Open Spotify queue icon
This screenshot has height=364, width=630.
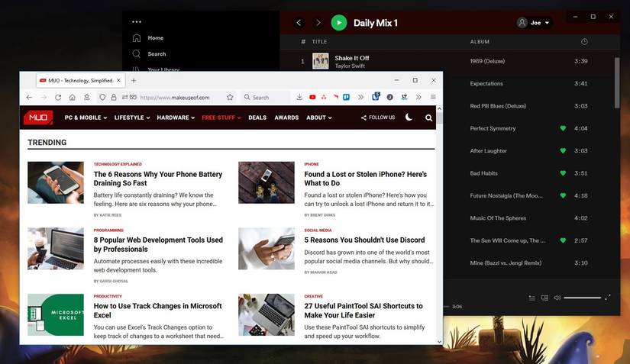tap(531, 298)
